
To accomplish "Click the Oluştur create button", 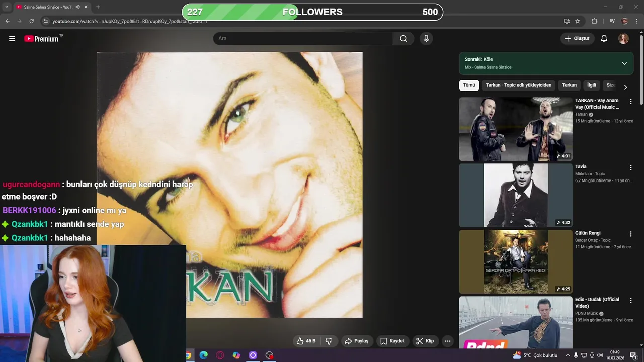I will click(577, 39).
